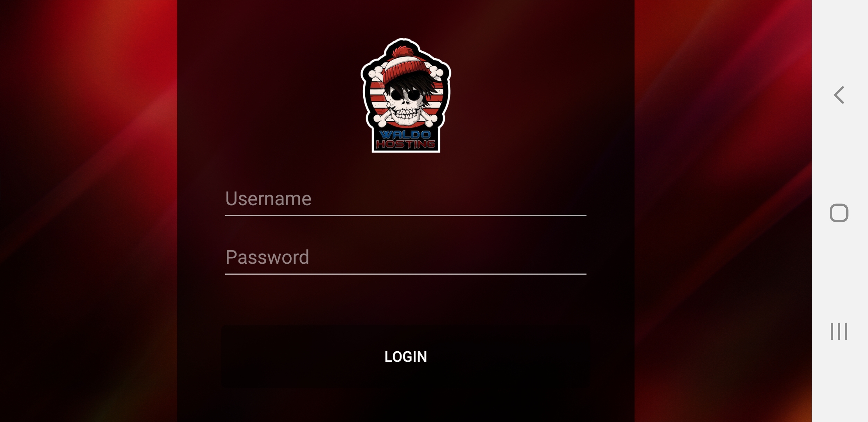Click the Username placeholder text
The height and width of the screenshot is (422, 868).
point(268,198)
